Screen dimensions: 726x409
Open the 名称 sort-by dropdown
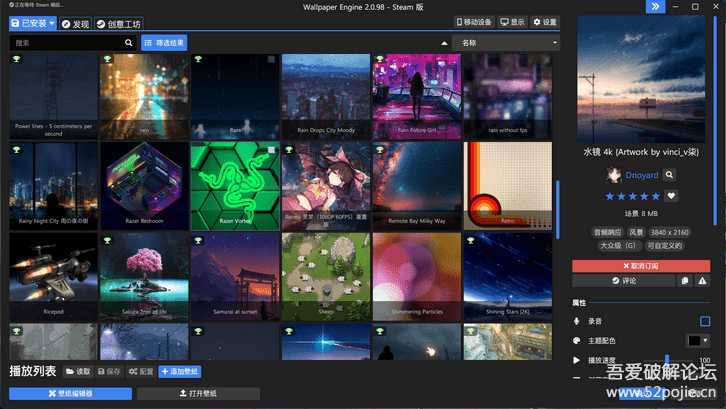click(x=505, y=43)
